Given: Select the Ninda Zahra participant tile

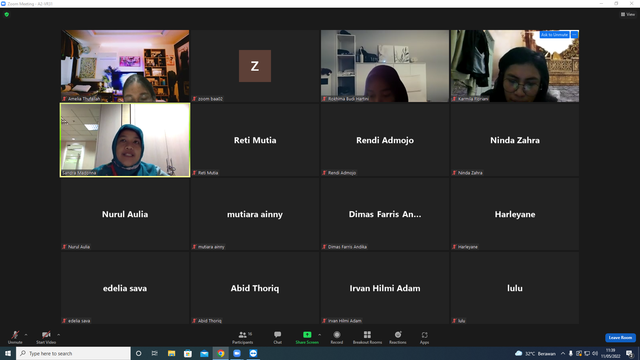Looking at the screenshot, I should coord(515,140).
